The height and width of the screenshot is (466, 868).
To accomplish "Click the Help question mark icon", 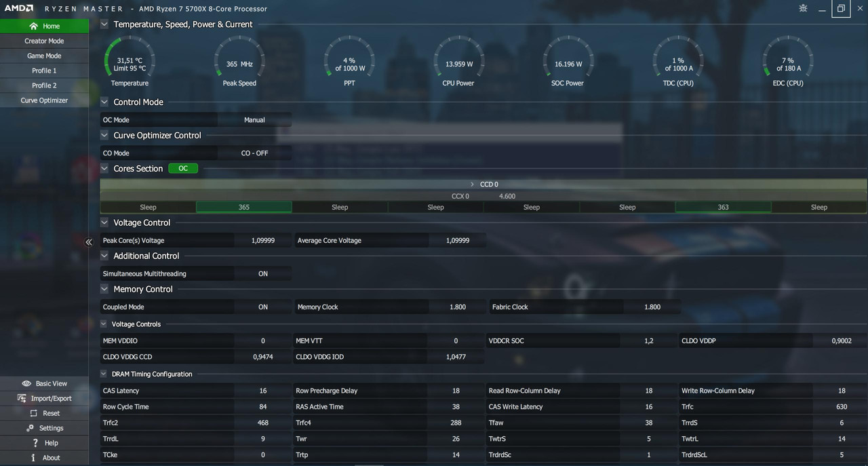I will (35, 443).
